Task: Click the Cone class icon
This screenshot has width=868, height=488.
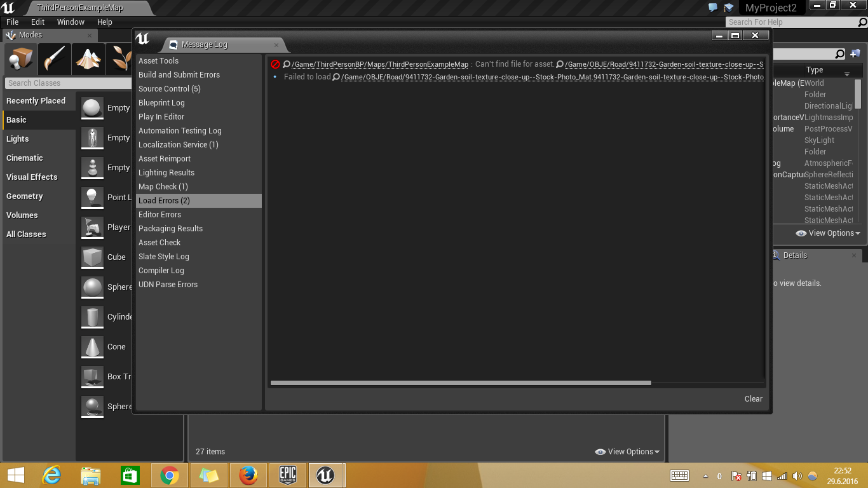Action: [93, 347]
